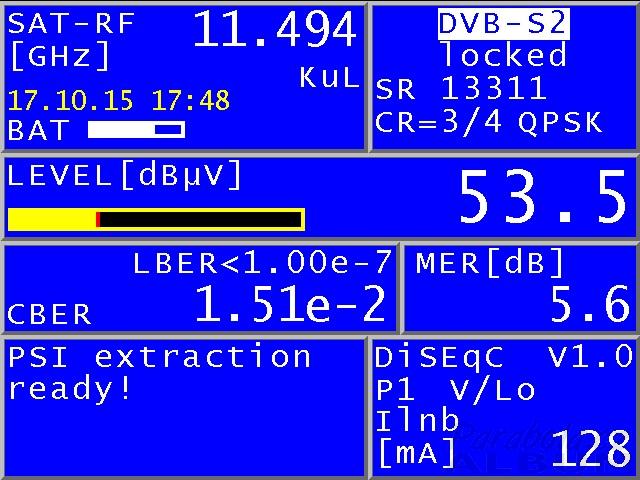640x480 pixels.
Task: Click the MER value 5.6
Action: click(x=589, y=304)
